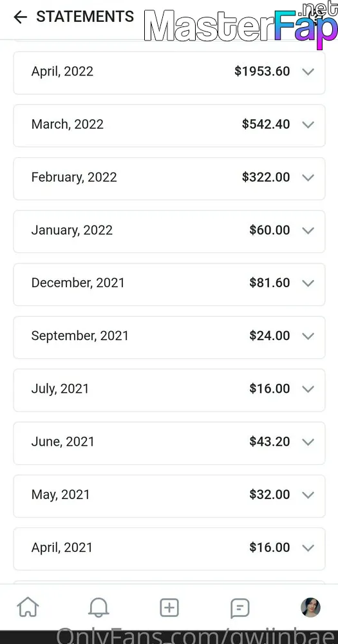Screen dimensions: 338x644
Task: Create a new post with plus icon
Action: (x=169, y=607)
